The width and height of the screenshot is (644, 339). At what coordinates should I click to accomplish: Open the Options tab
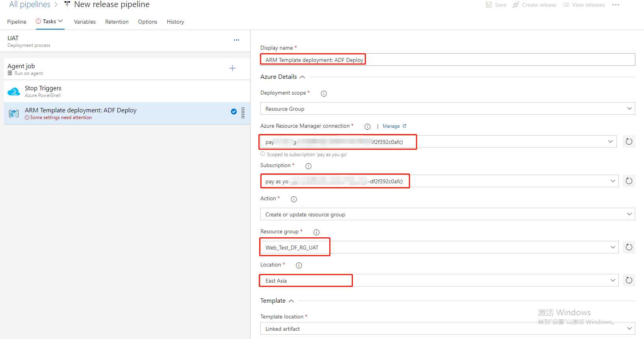click(x=148, y=22)
